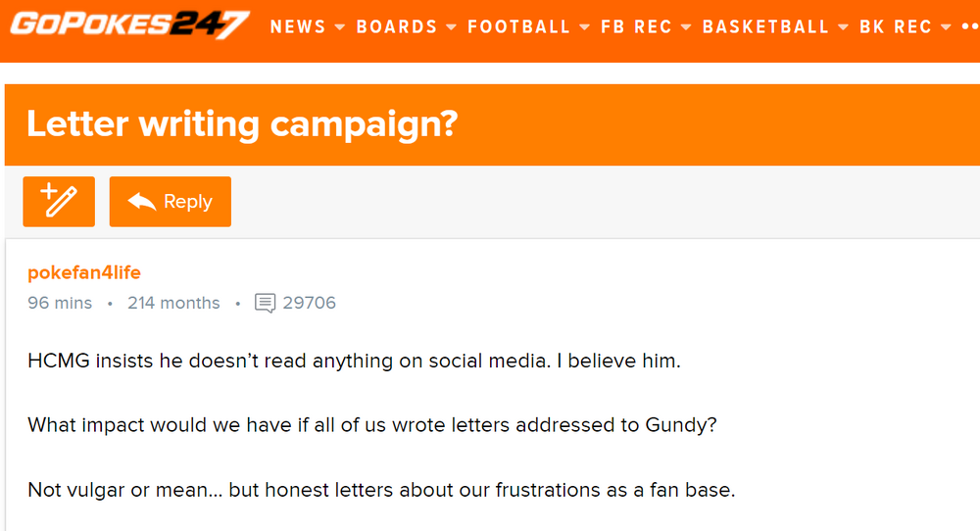Click the 29706 post count number
The height and width of the screenshot is (531, 980).
(309, 303)
